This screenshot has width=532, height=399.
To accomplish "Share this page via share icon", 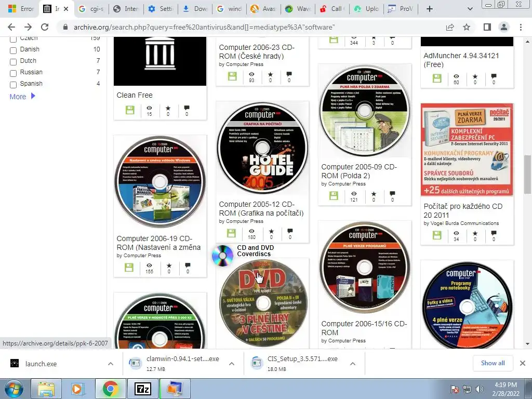I will pyautogui.click(x=450, y=27).
